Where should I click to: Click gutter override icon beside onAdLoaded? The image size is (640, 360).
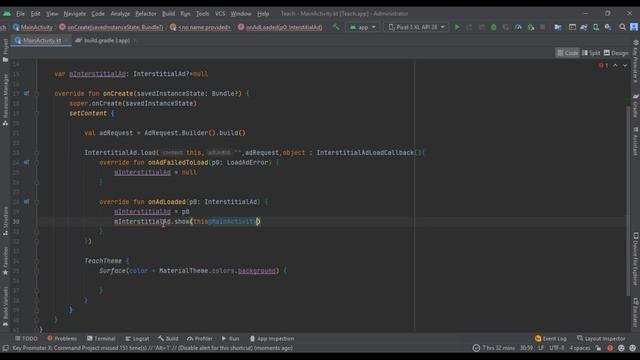click(27, 202)
